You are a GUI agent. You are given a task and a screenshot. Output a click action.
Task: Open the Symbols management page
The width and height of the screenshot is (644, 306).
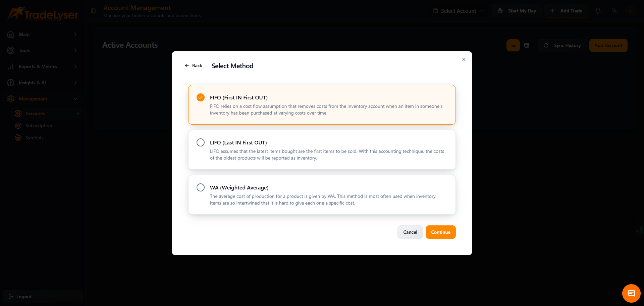[x=35, y=138]
